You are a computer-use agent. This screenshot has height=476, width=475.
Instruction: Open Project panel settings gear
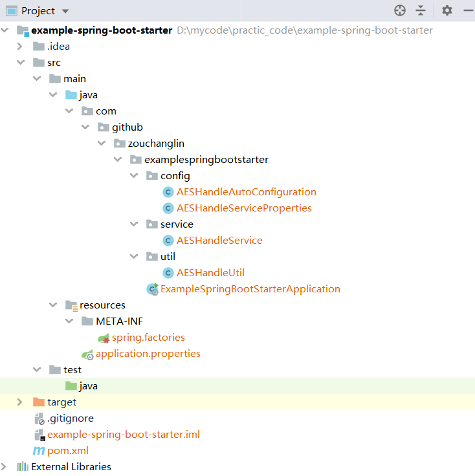pos(447,10)
